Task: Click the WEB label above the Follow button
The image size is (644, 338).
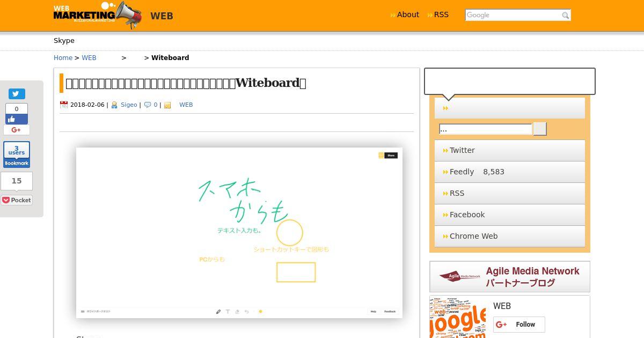Action: [502, 306]
